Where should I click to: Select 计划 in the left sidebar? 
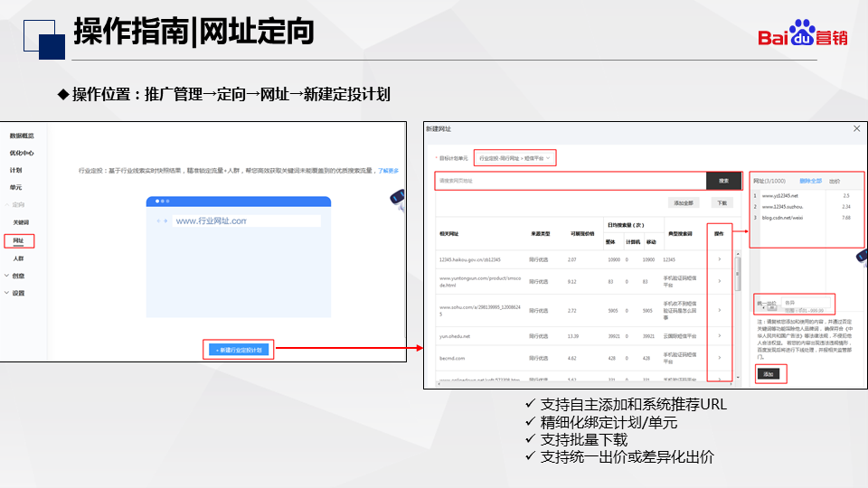(15, 170)
